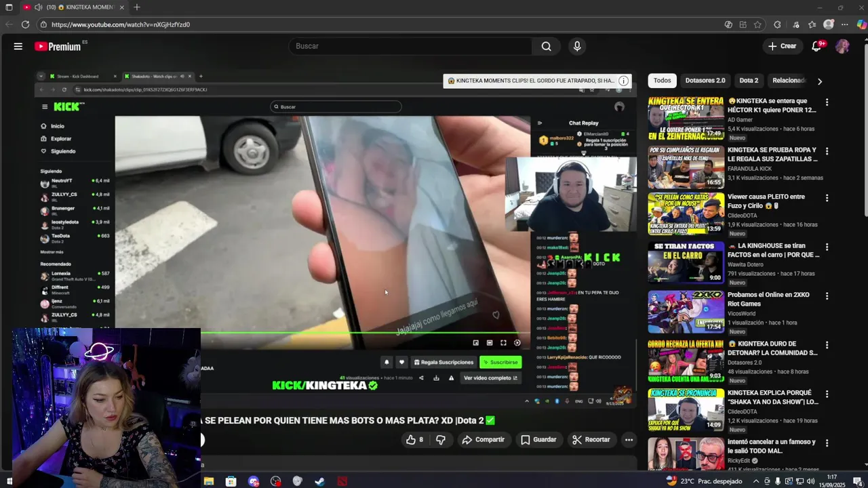
Task: Share the video with Compartir
Action: click(x=483, y=440)
